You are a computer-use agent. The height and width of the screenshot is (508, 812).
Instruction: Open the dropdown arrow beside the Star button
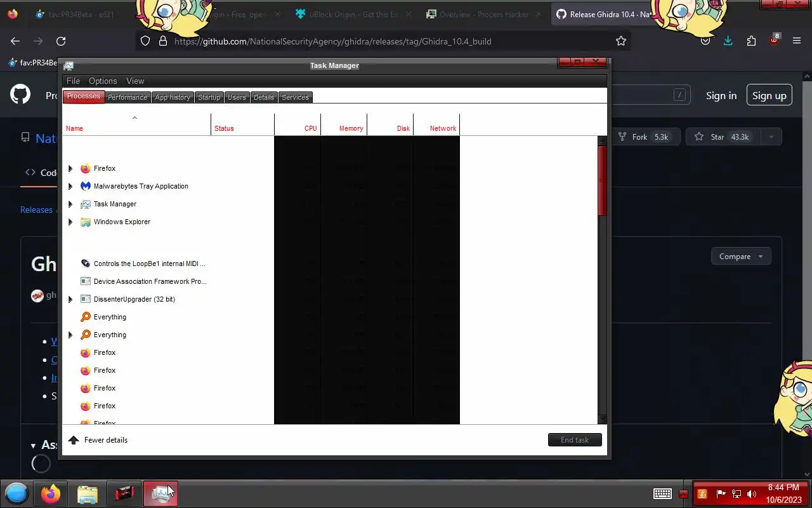point(771,137)
